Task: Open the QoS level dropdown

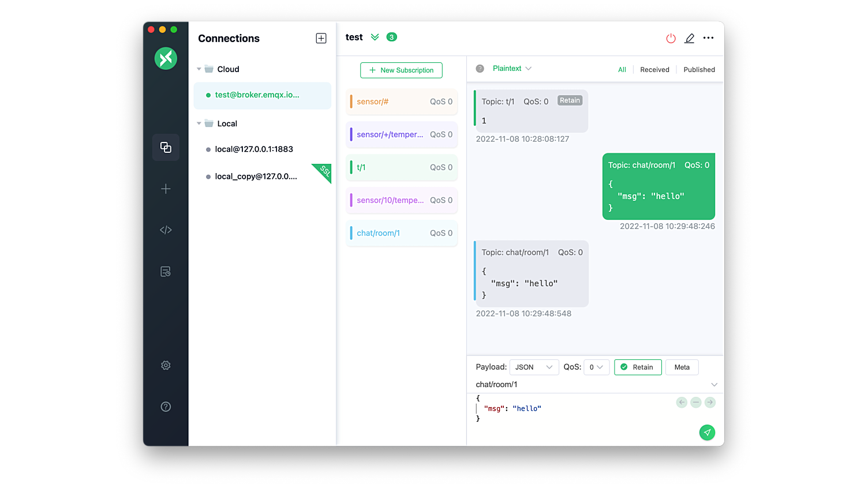Action: (597, 367)
